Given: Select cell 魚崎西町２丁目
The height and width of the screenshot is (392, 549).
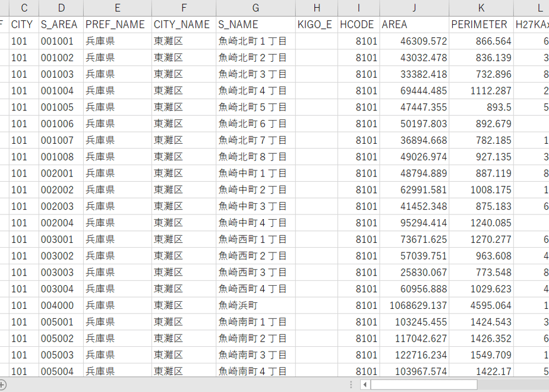Looking at the screenshot, I should 255,256.
